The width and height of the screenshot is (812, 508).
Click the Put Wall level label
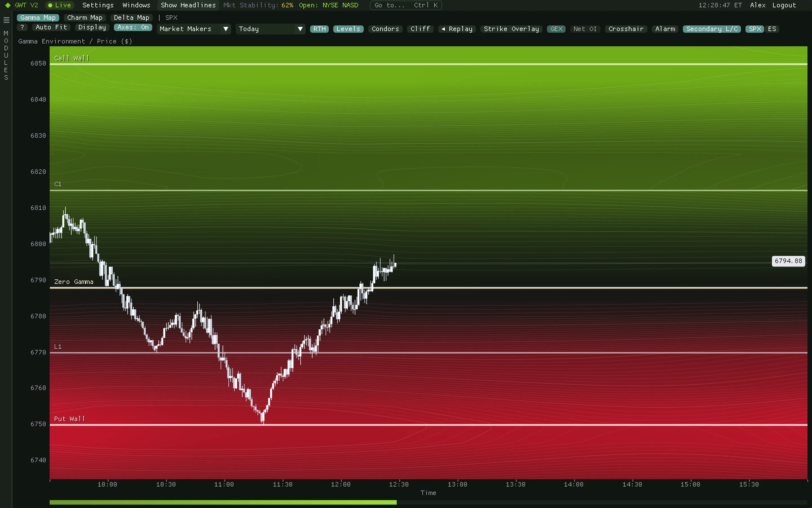pos(69,419)
